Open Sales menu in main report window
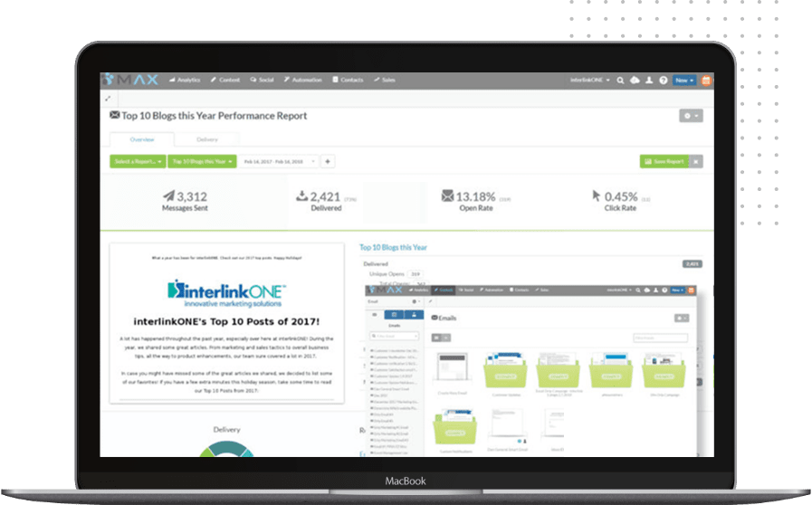 click(385, 80)
